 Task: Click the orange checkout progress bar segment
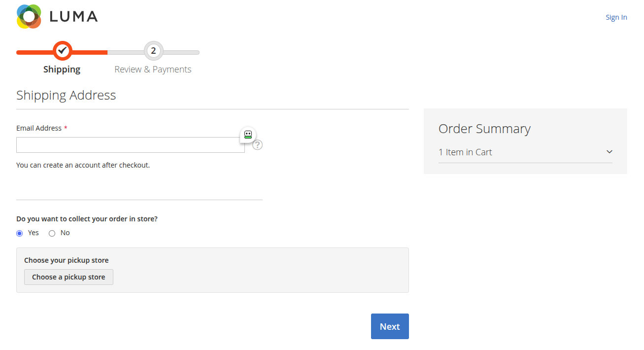coord(62,52)
